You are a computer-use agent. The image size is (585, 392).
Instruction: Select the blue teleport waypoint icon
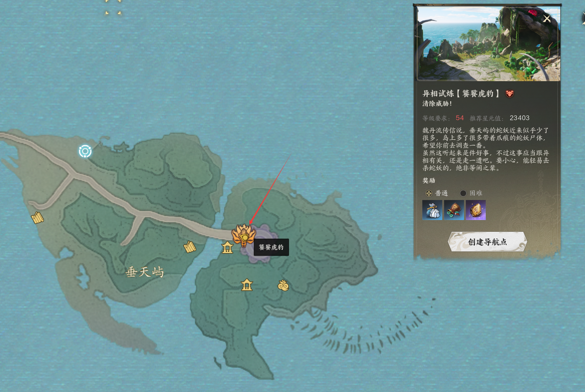(x=85, y=151)
